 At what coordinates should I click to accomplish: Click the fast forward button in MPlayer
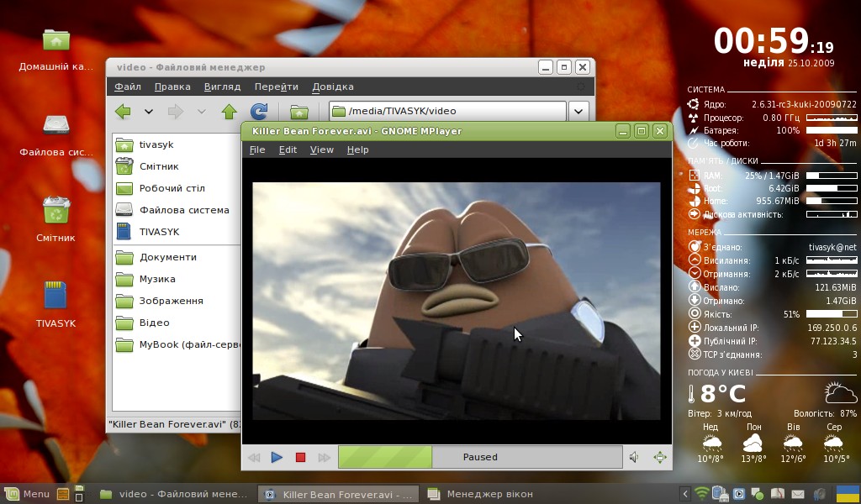click(x=324, y=458)
